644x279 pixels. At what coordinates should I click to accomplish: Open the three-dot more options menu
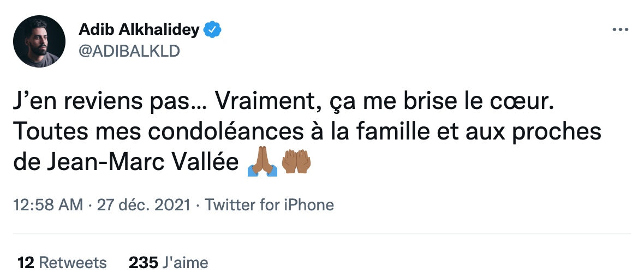click(620, 29)
